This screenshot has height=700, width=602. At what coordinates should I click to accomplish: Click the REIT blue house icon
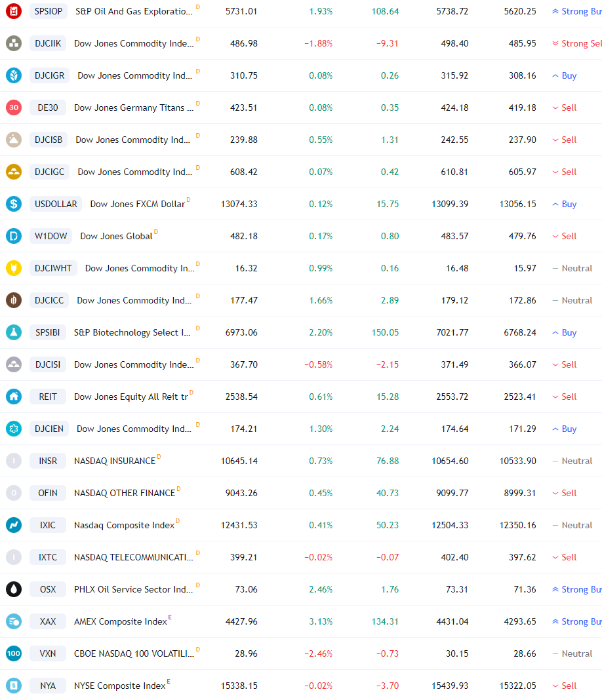pyautogui.click(x=14, y=397)
